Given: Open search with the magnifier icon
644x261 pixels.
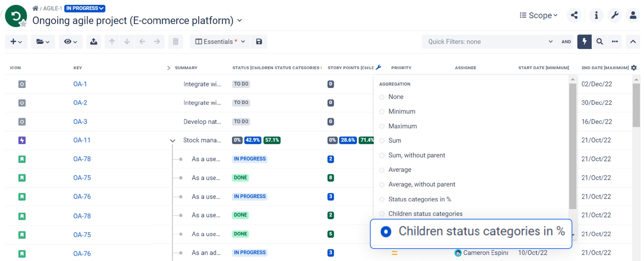Looking at the screenshot, I should tap(600, 41).
